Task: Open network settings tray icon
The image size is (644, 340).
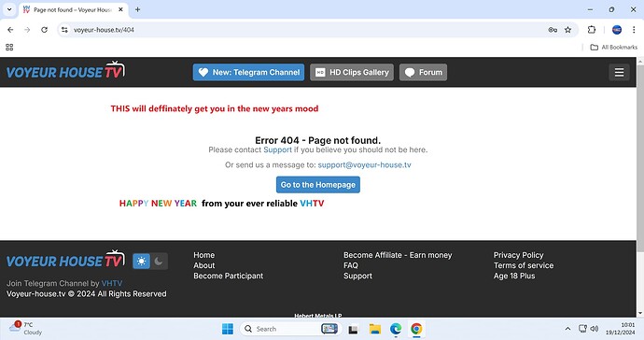Action: point(582,329)
